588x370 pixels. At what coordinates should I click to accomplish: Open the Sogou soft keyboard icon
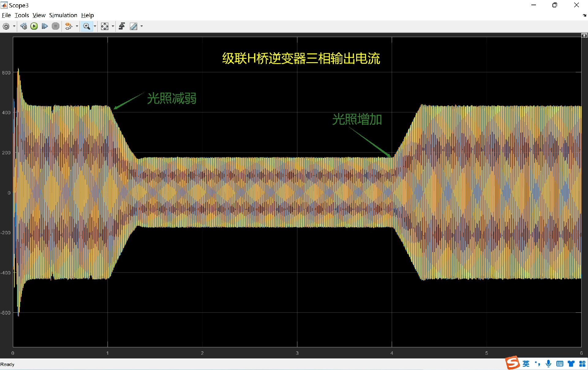560,364
